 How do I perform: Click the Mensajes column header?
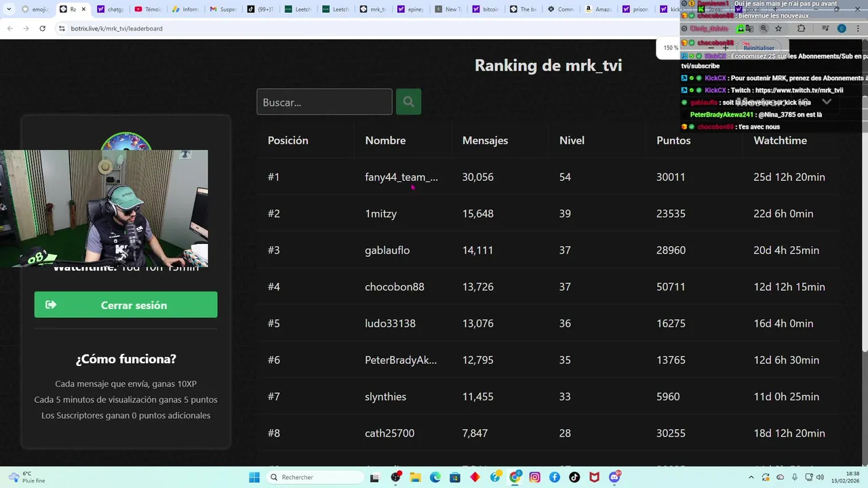pyautogui.click(x=485, y=140)
